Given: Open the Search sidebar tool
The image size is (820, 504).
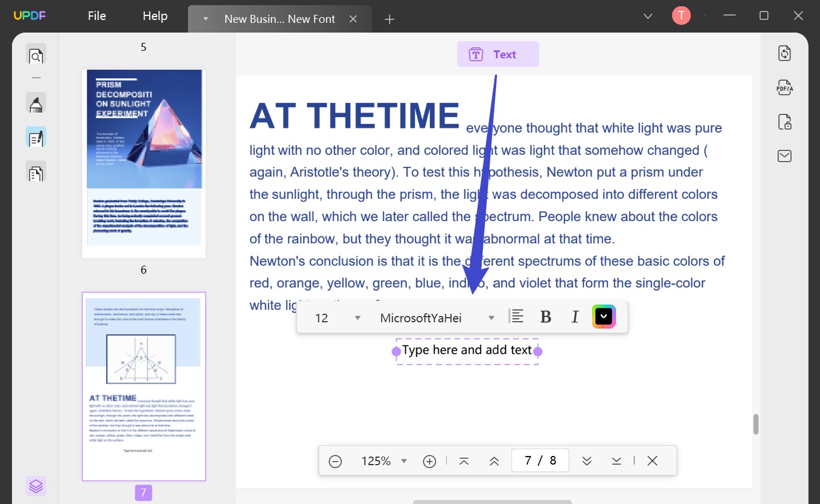Looking at the screenshot, I should [x=36, y=55].
